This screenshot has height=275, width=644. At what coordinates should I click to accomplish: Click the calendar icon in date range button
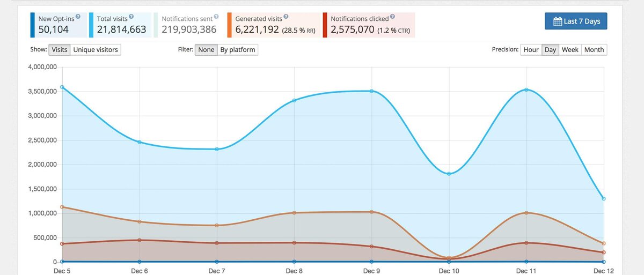click(558, 21)
